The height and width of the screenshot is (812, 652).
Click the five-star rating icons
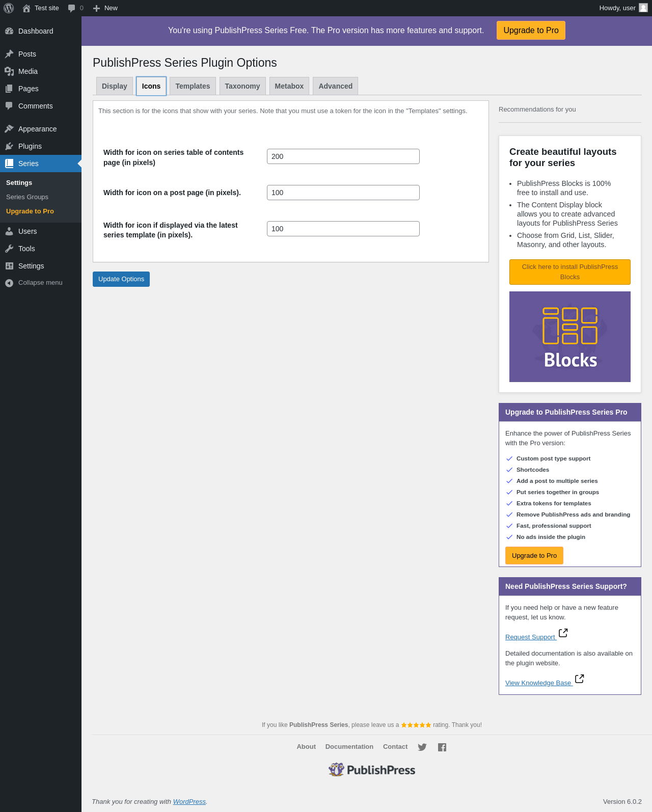[416, 725]
